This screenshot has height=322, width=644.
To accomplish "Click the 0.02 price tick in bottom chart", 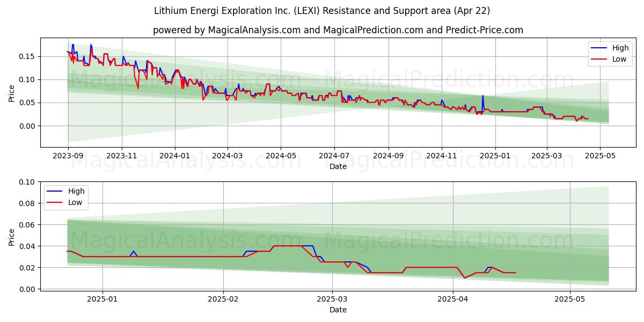I will click(x=28, y=268).
